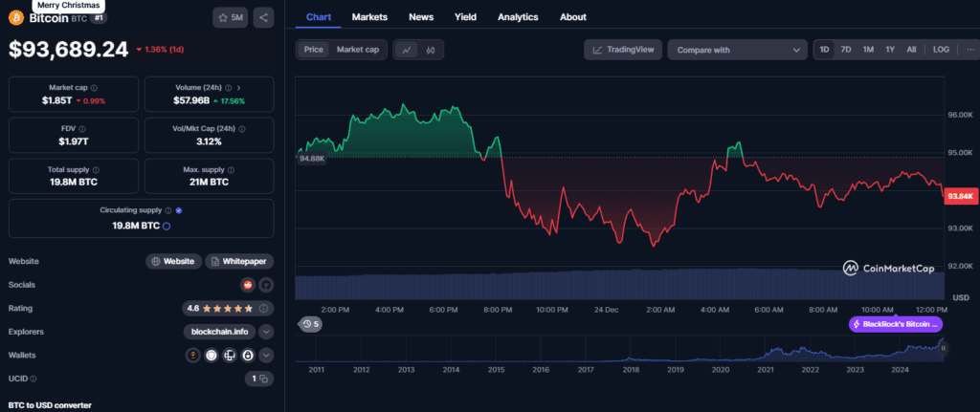Click the 1.36% (1d) change text

pos(160,50)
